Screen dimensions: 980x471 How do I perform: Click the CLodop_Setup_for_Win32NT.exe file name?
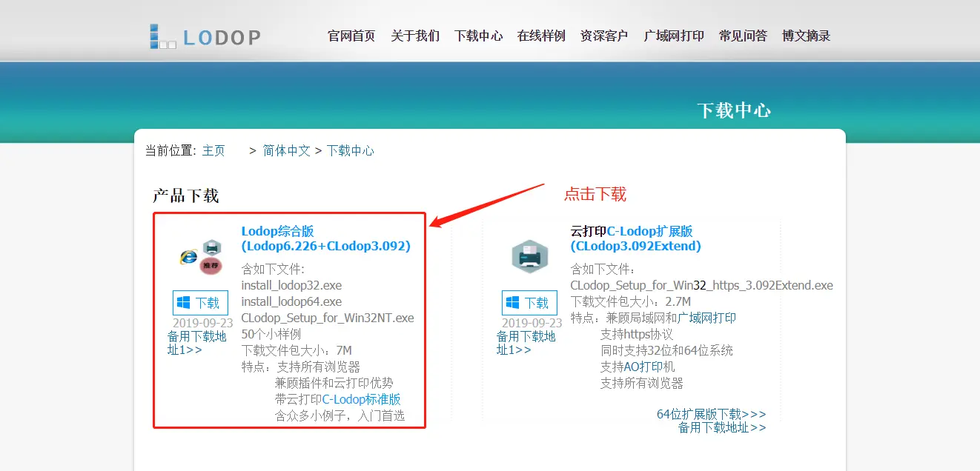328,318
